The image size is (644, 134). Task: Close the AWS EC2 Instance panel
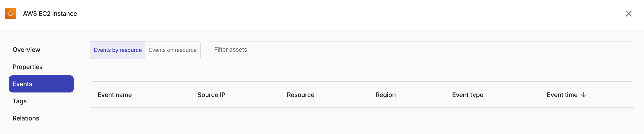pos(629,14)
